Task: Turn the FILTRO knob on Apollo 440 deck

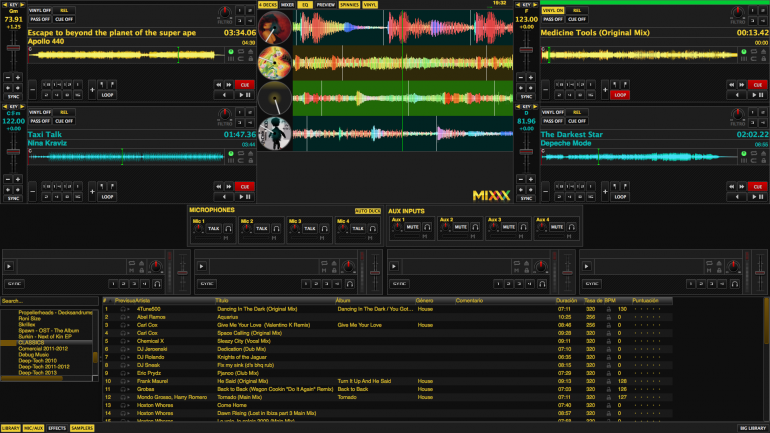Action: tap(224, 12)
